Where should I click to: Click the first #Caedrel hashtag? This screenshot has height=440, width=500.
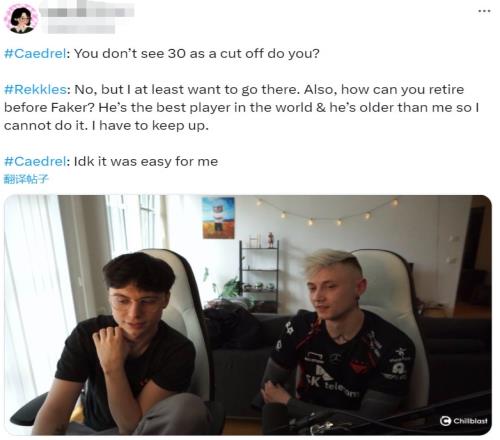35,53
